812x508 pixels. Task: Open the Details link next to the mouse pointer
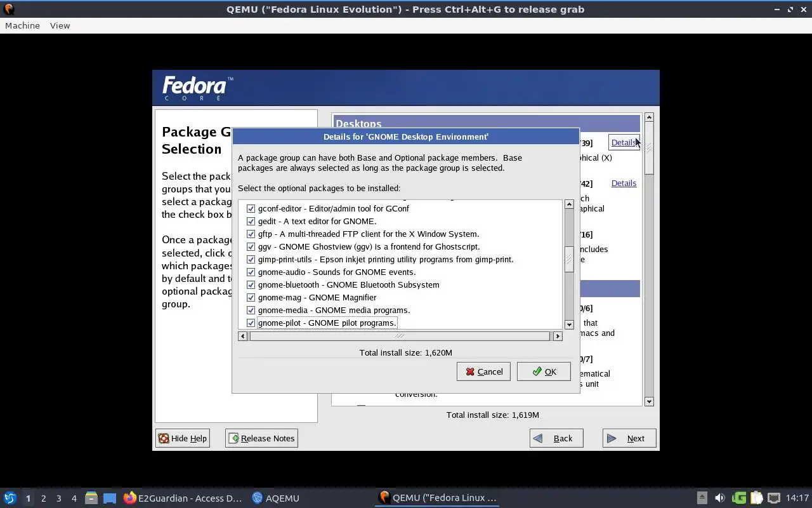pos(624,142)
